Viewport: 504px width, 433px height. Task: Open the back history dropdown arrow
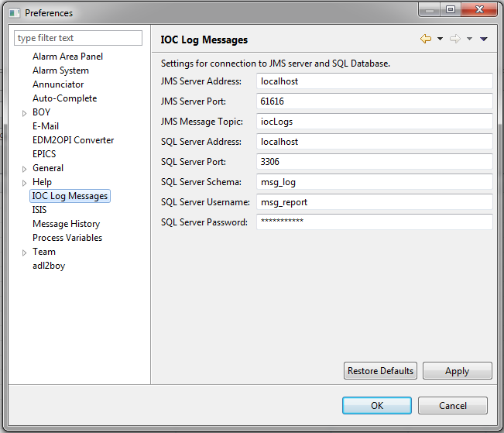point(440,39)
